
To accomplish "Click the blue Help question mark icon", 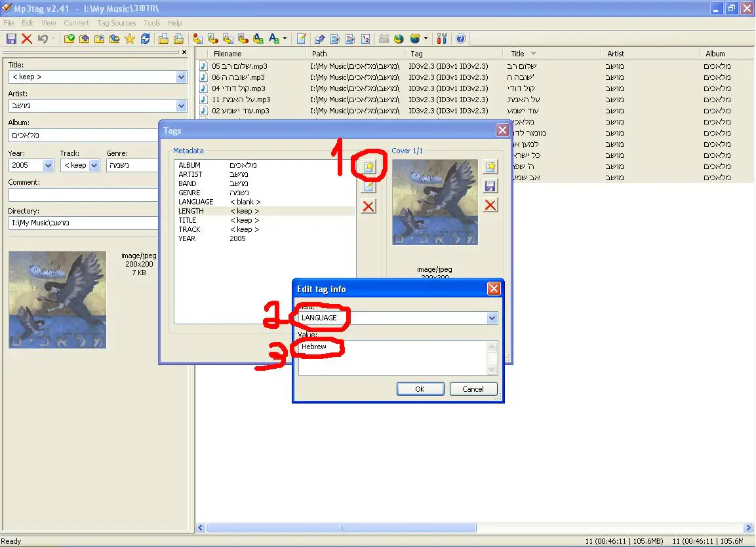I will [461, 39].
